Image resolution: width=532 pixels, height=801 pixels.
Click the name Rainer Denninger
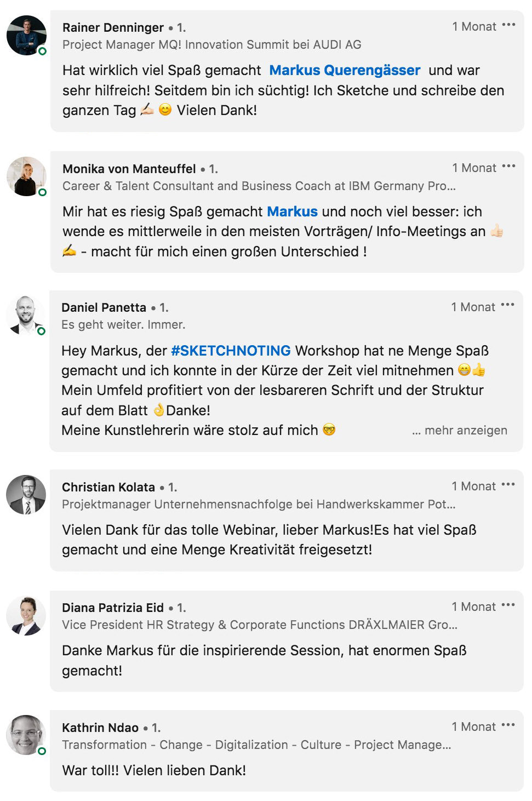(113, 27)
